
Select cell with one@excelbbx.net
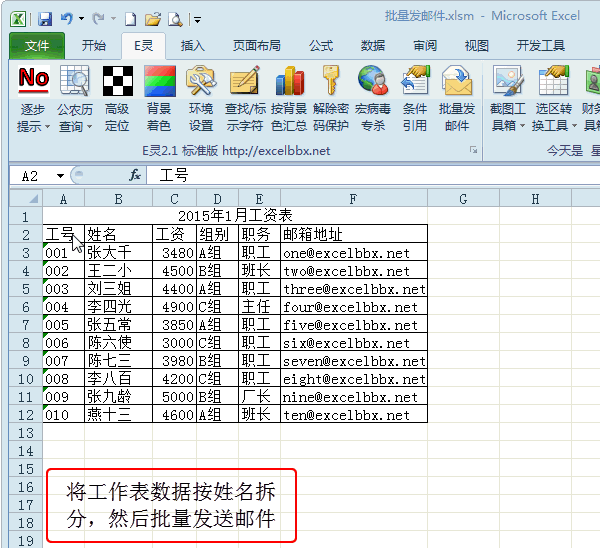point(354,252)
